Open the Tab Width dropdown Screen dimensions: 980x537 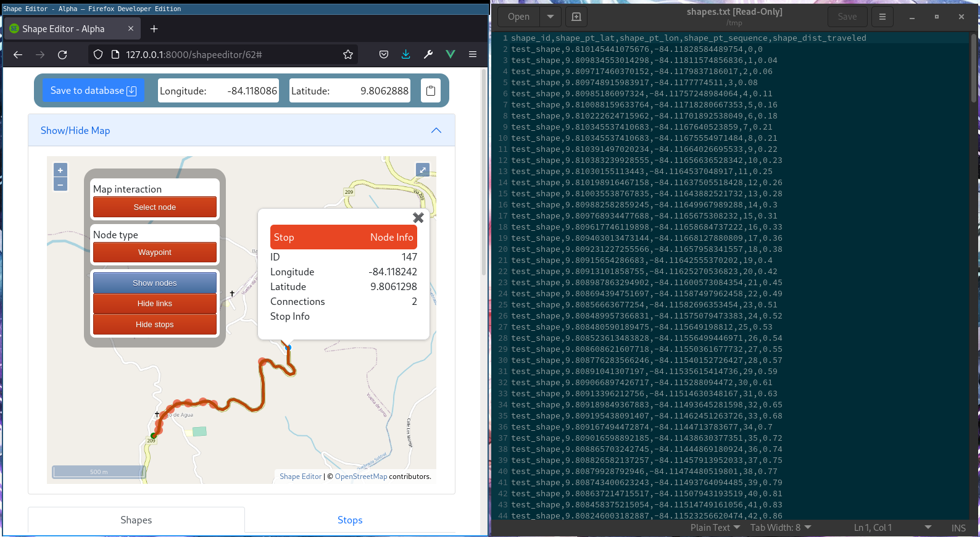781,528
